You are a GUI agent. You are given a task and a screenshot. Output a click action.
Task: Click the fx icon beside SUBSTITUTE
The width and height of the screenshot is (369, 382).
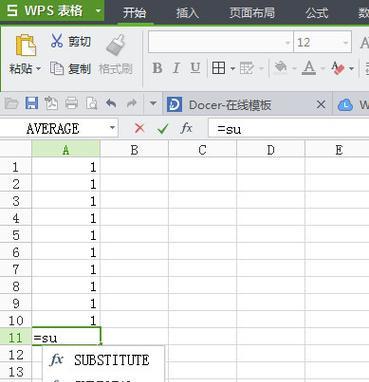click(56, 360)
